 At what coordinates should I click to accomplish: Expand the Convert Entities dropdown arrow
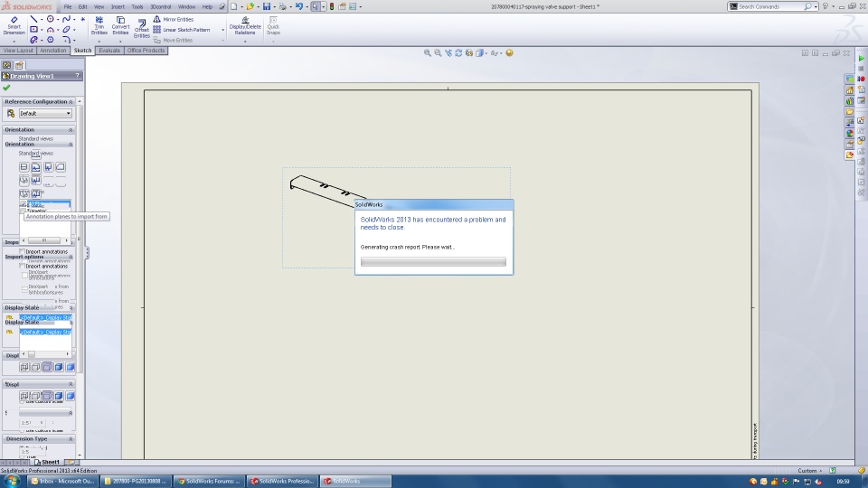coord(120,41)
